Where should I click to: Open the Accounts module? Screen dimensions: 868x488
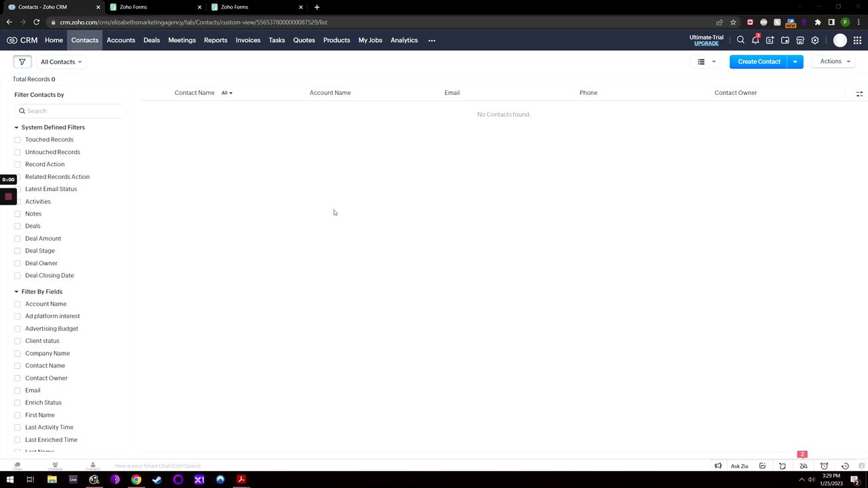[x=121, y=40]
